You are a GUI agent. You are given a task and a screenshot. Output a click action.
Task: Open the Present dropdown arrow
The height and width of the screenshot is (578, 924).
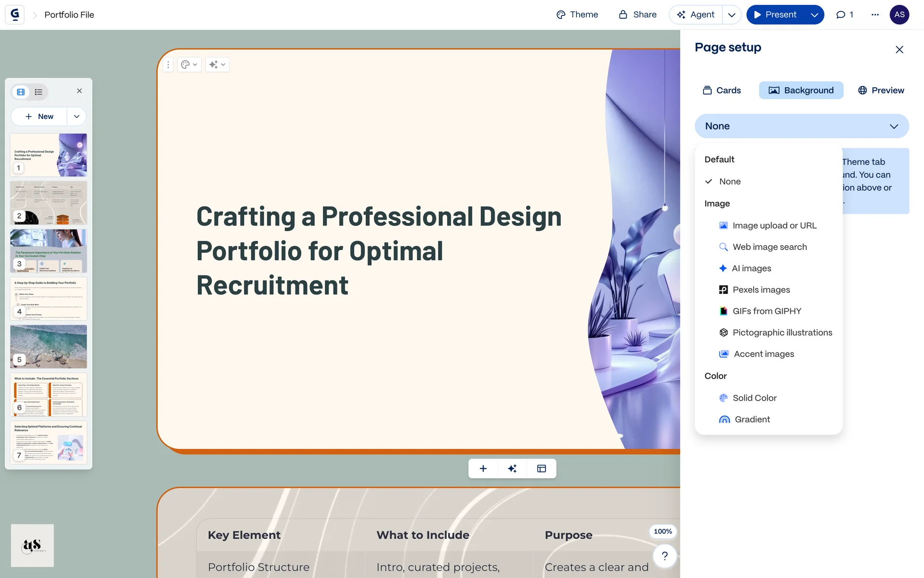pyautogui.click(x=814, y=15)
